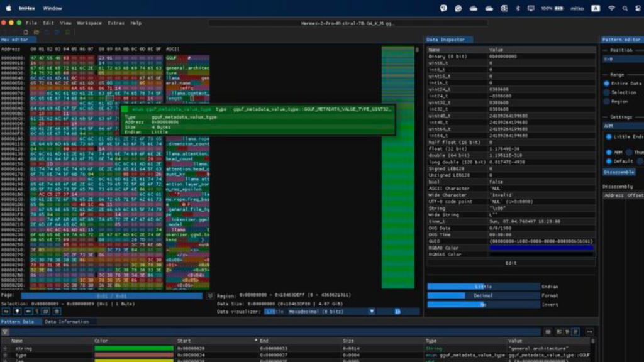The width and height of the screenshot is (644, 362).
Task: Open the Extras menu
Action: [x=116, y=23]
